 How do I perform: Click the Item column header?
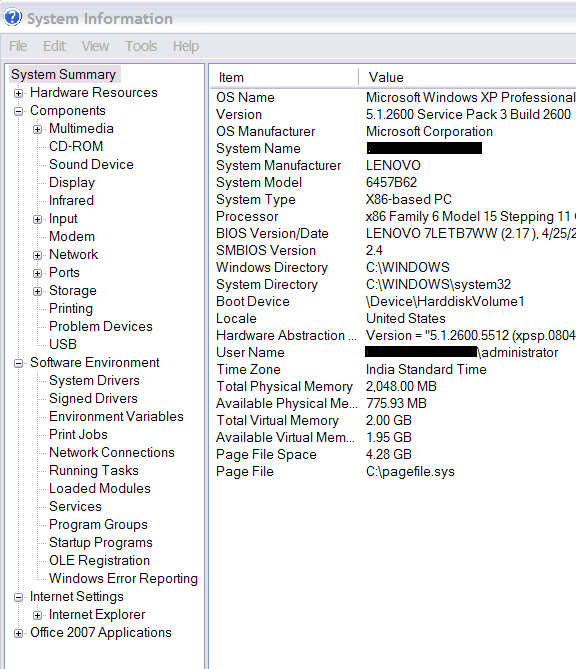[284, 77]
